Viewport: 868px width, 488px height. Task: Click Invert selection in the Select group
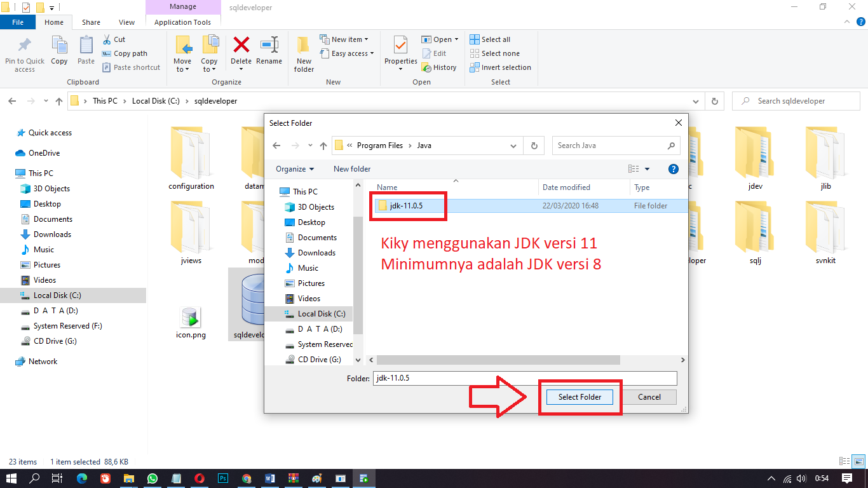(501, 67)
